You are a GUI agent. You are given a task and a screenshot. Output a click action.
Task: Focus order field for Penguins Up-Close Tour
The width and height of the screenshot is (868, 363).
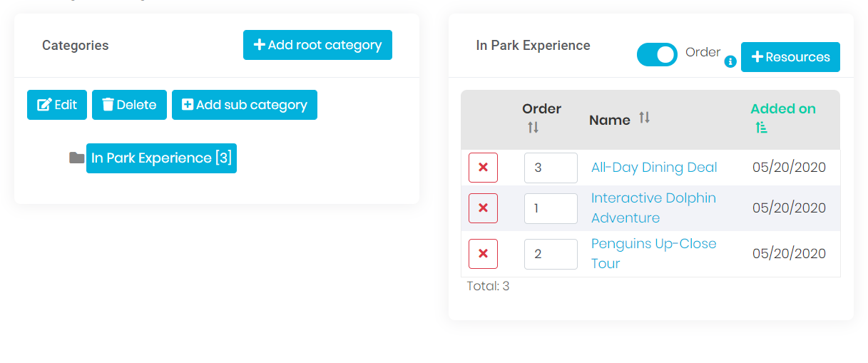pos(551,254)
